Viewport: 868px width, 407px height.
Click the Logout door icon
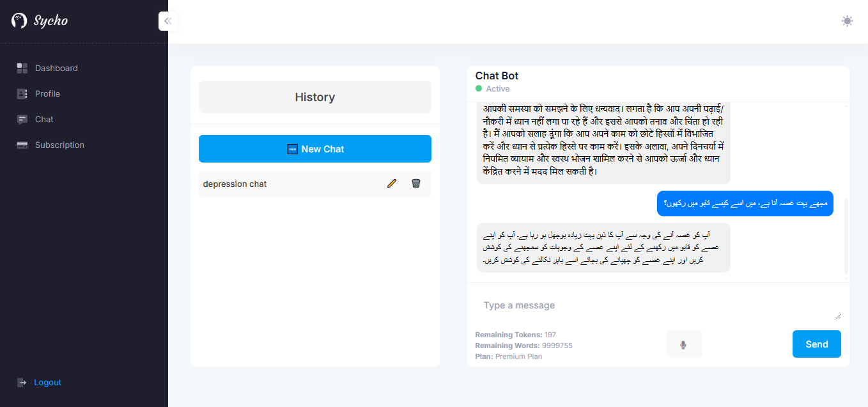22,383
